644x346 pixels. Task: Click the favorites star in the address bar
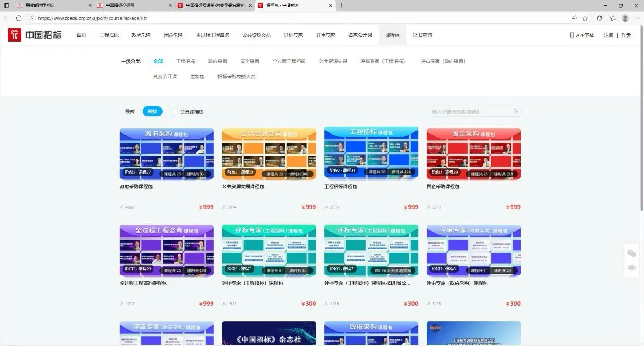coord(585,18)
